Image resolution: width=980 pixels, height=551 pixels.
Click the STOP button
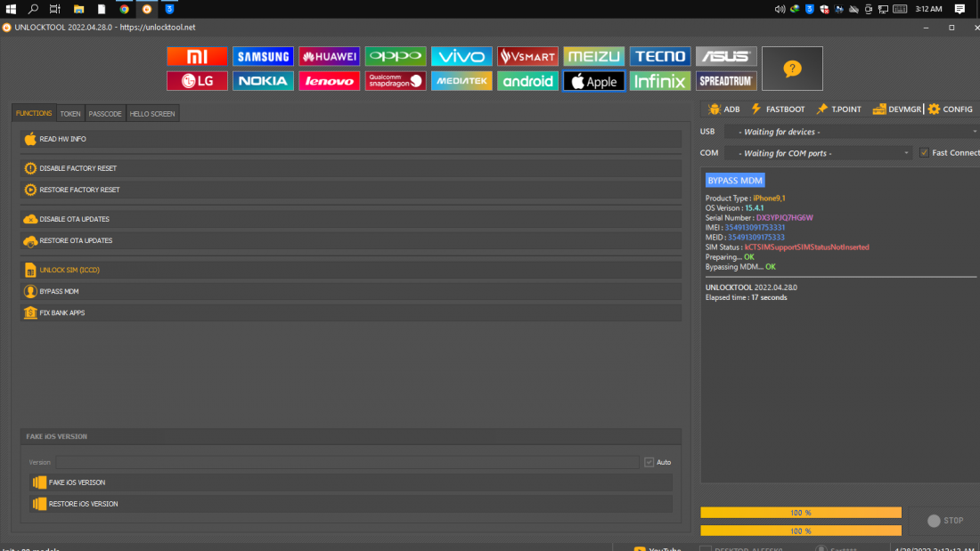[945, 521]
